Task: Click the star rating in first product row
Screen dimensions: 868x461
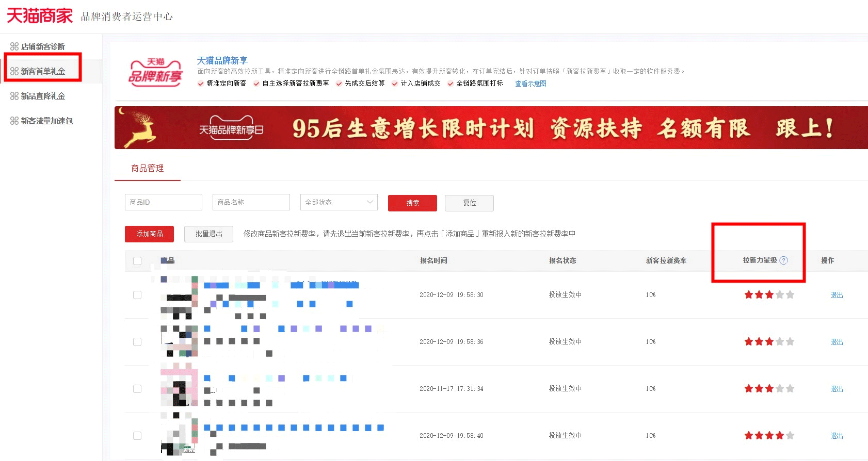Action: [x=769, y=295]
